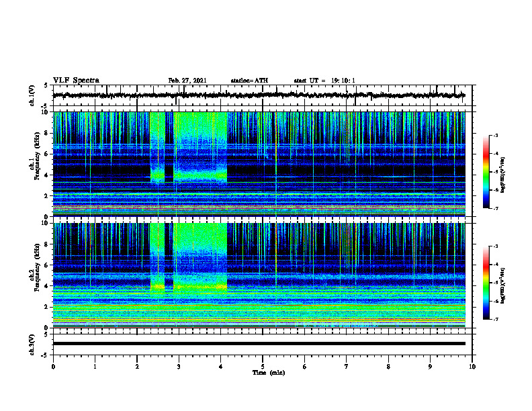Image resolution: width=532 pixels, height=411 pixels.
Task: Click the "ch.1(V)" waveform axis label
Action: 32,95
